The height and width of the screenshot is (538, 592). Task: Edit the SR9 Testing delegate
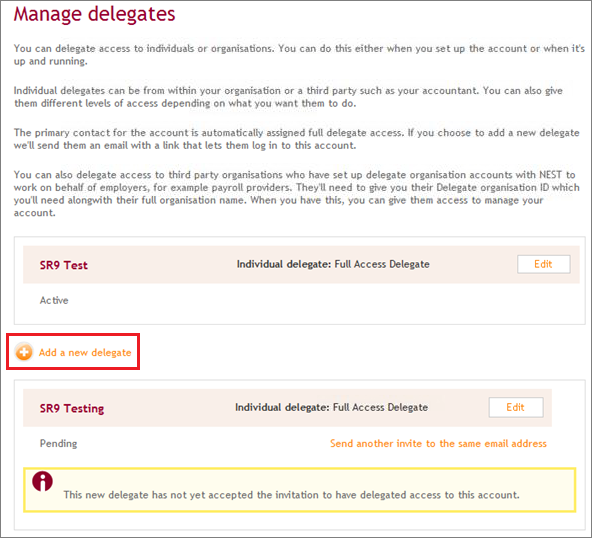[516, 407]
